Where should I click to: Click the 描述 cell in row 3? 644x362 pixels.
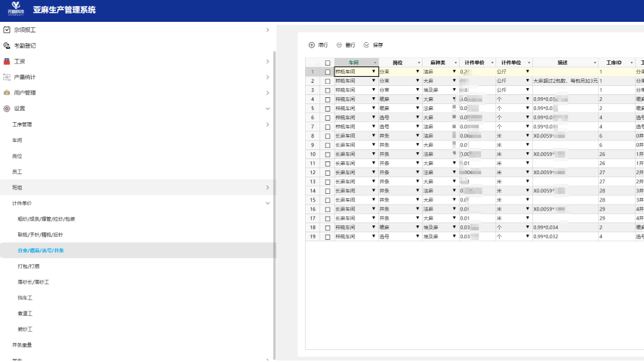[x=564, y=90]
